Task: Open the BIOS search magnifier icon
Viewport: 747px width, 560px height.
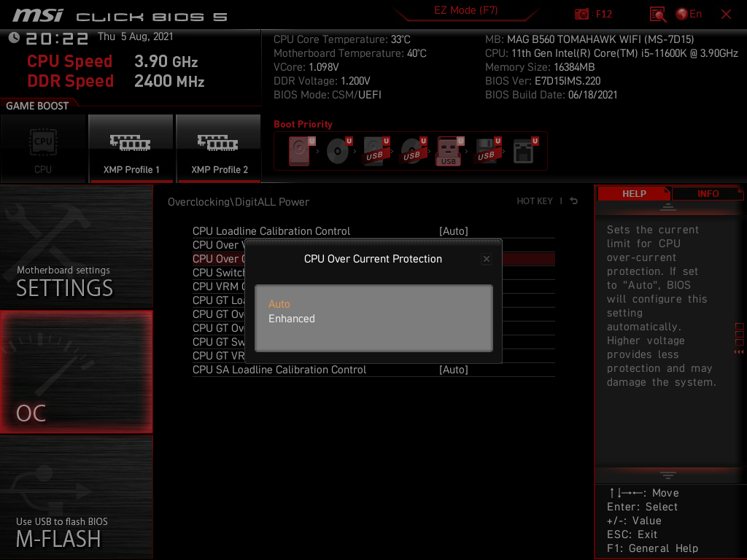Action: 658,15
